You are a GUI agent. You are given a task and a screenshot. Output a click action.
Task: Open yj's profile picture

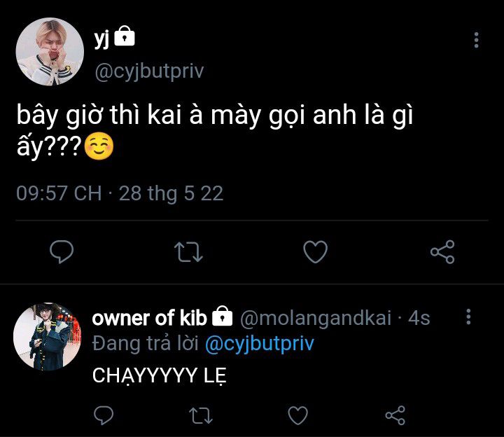pos(49,51)
